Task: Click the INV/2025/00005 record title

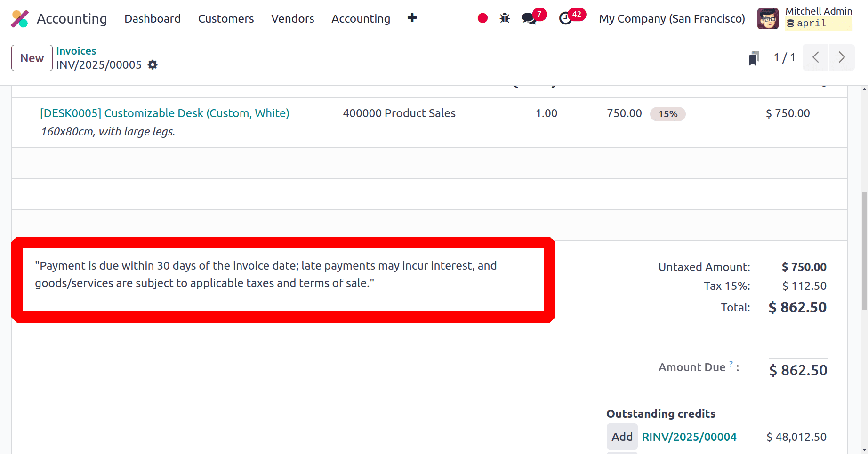Action: (99, 65)
